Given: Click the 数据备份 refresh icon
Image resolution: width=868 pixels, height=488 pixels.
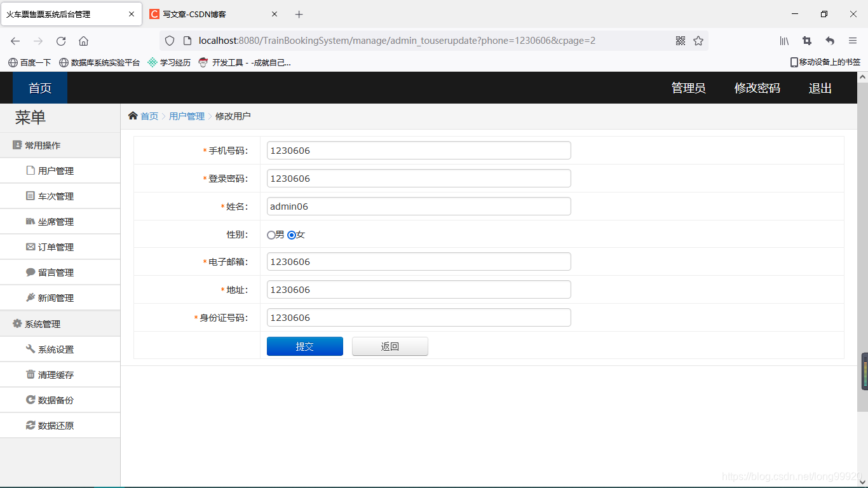Looking at the screenshot, I should [30, 400].
